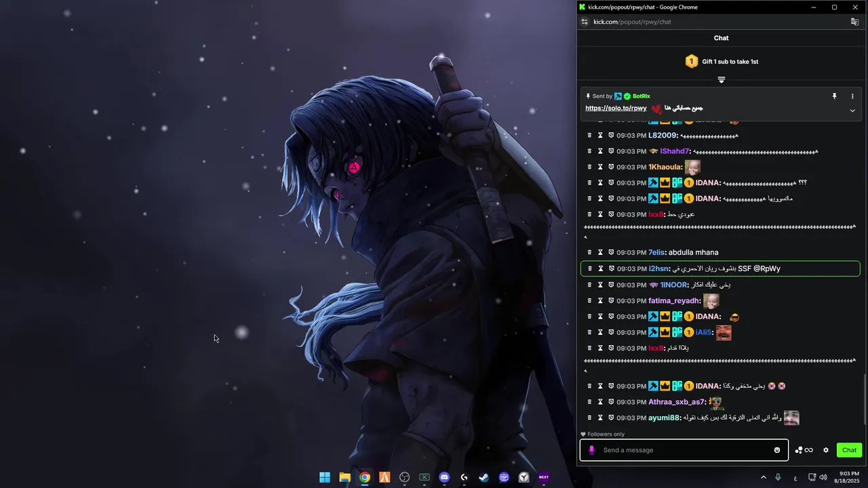Open the https://solo.to/rpwy link

[616, 108]
